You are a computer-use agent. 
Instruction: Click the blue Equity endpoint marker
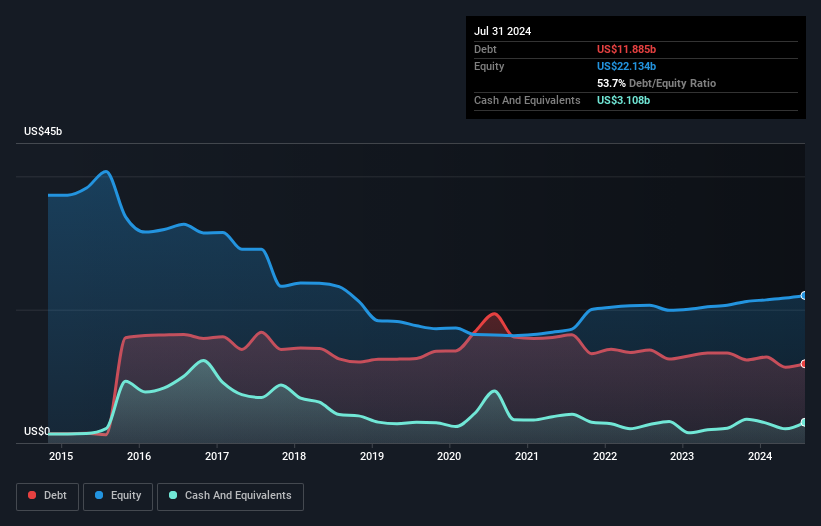(804, 296)
